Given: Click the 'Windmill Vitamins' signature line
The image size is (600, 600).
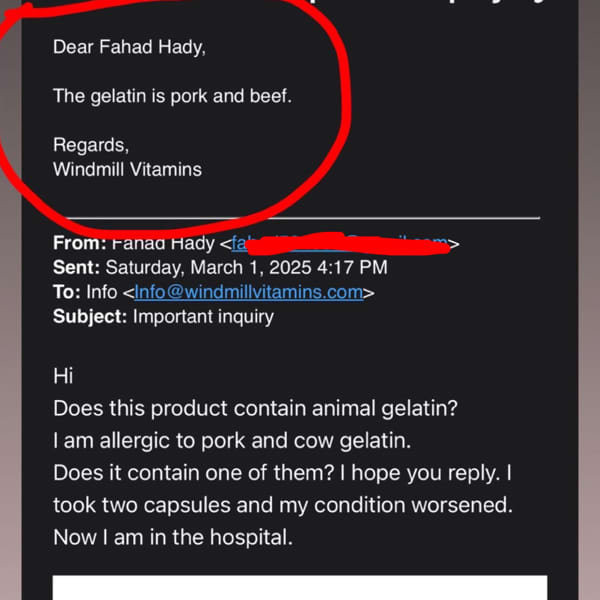Looking at the screenshot, I should point(127,170).
